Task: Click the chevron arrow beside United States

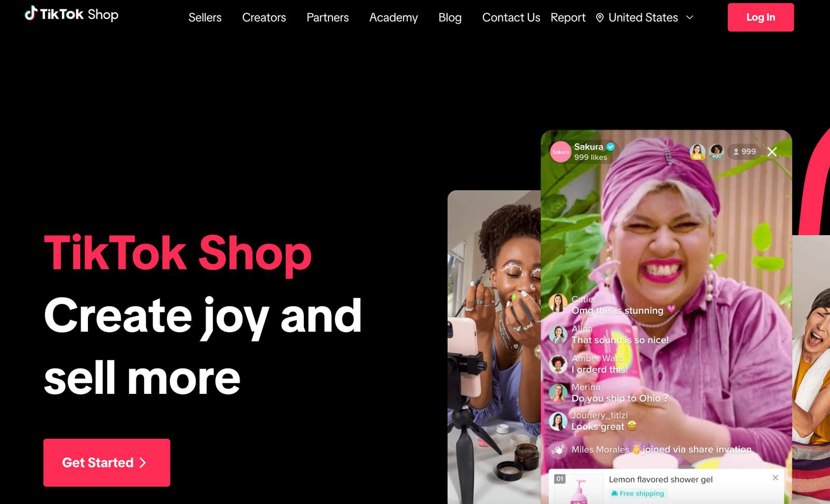Action: click(x=690, y=18)
